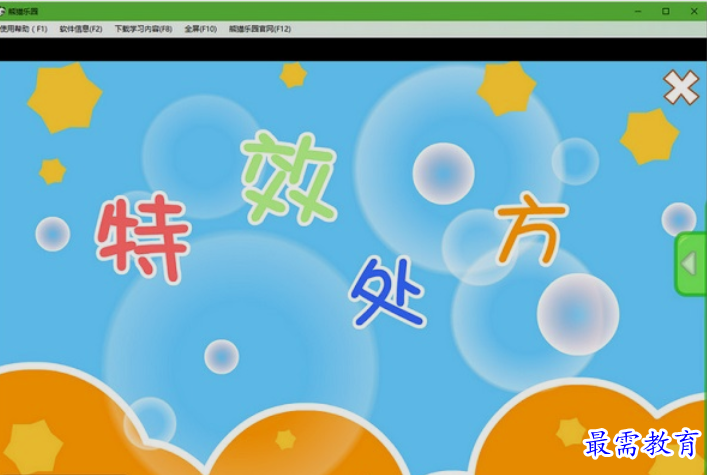
Task: Click 下载学习内容 (F8) menu item
Action: click(x=143, y=29)
